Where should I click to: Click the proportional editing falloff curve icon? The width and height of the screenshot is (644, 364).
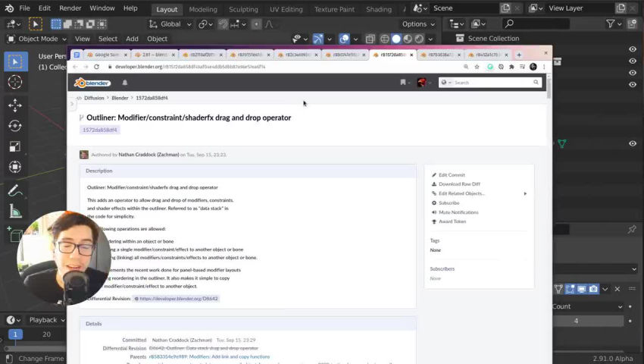[x=269, y=24]
